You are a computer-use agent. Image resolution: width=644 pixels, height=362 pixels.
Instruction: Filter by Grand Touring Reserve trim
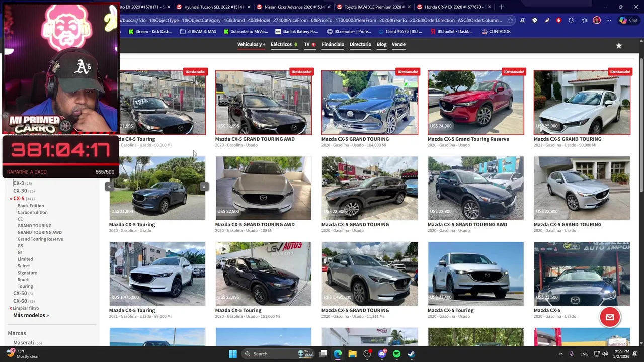40,239
